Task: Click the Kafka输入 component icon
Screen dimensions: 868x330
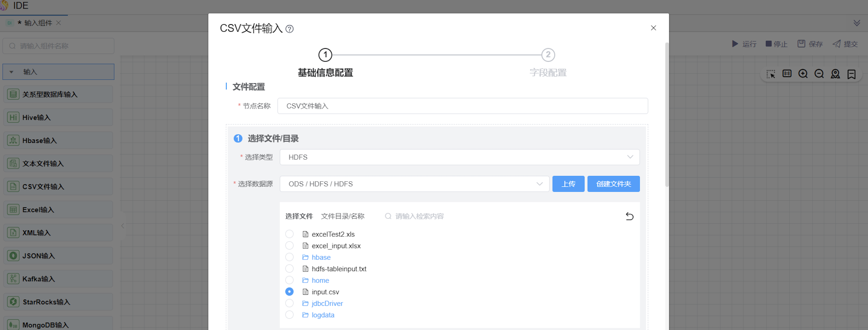Action: tap(13, 279)
